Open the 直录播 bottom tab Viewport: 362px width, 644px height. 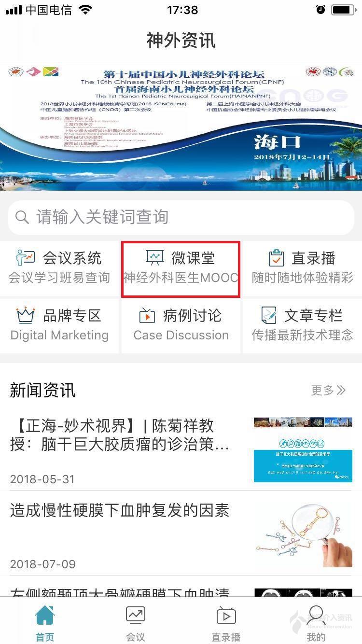226,622
